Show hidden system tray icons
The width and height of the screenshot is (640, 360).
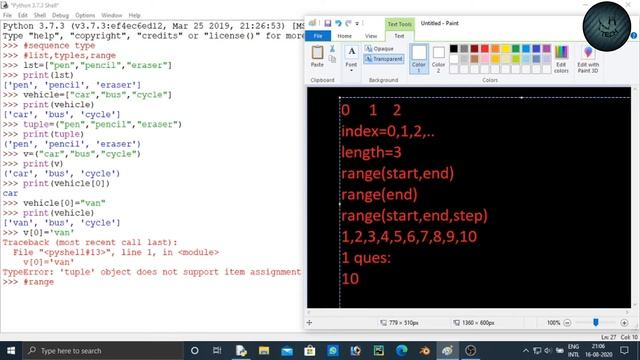[526, 351]
